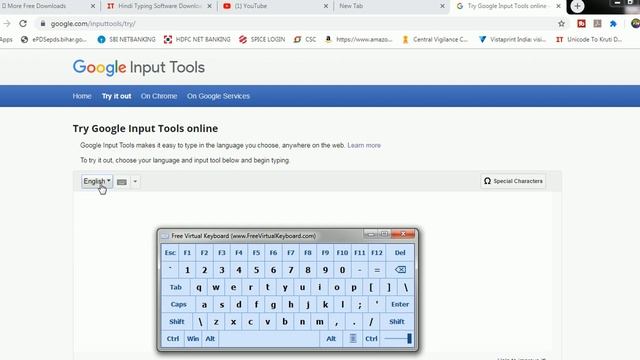
Task: Toggle right Shift on virtual keyboard
Action: point(397,321)
